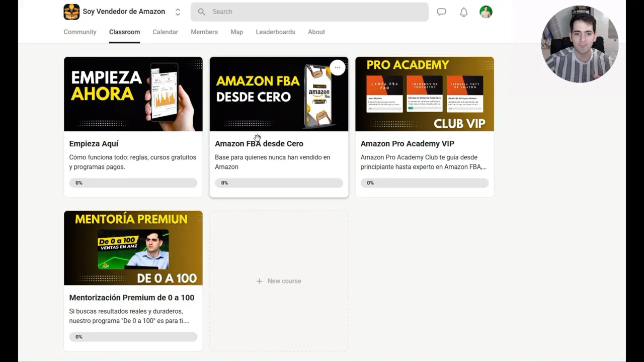The height and width of the screenshot is (362, 644).
Task: Add a course with the New course button
Action: click(x=279, y=281)
